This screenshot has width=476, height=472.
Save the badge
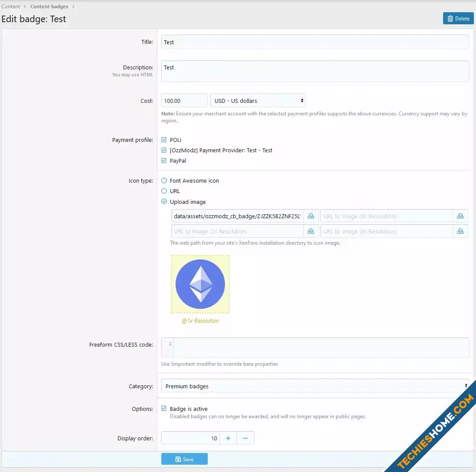(x=184, y=459)
